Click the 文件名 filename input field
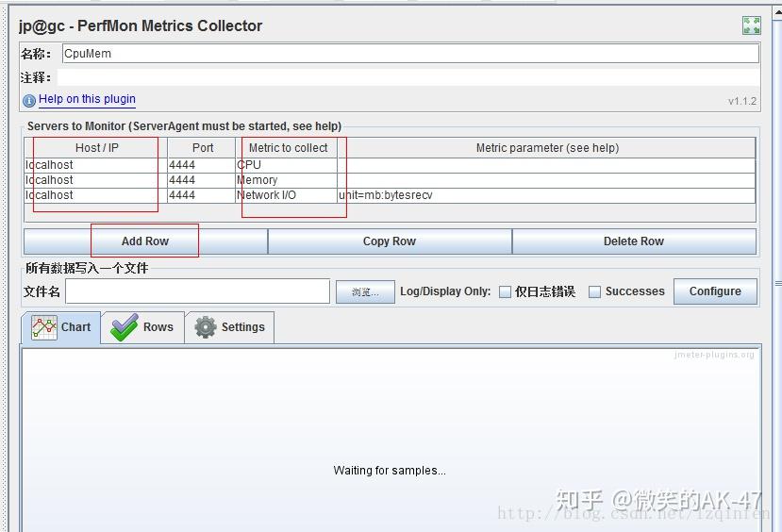782x532 pixels. pyautogui.click(x=197, y=291)
